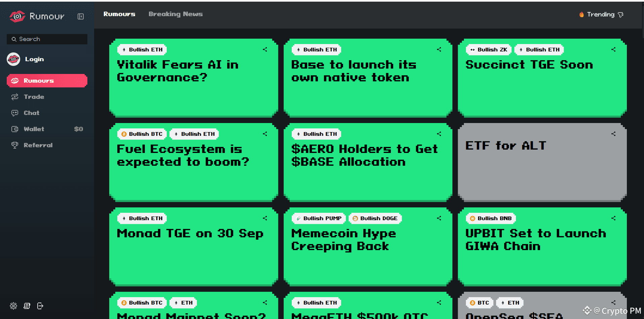Click the Login button
This screenshot has width=644, height=319.
(34, 59)
